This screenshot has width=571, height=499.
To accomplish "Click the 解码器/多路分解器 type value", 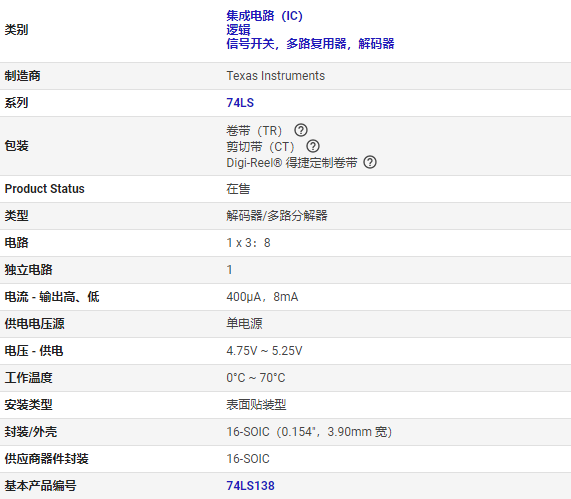I will point(277,216).
